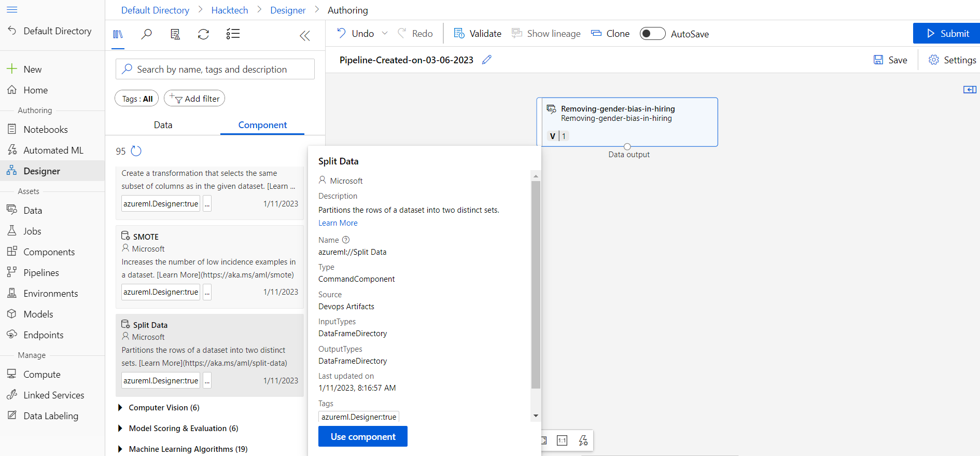Screen dimensions: 980x456
Task: Collapse the asset panel with double chevron
Action: click(305, 35)
